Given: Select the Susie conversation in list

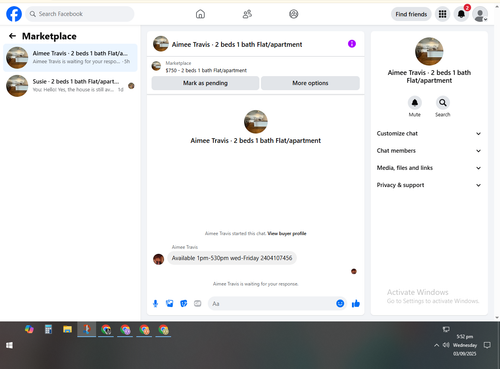Looking at the screenshot, I should [70, 86].
